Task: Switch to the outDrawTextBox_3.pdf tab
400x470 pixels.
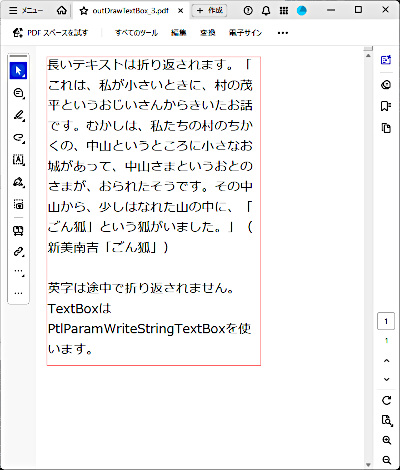Action: point(131,11)
